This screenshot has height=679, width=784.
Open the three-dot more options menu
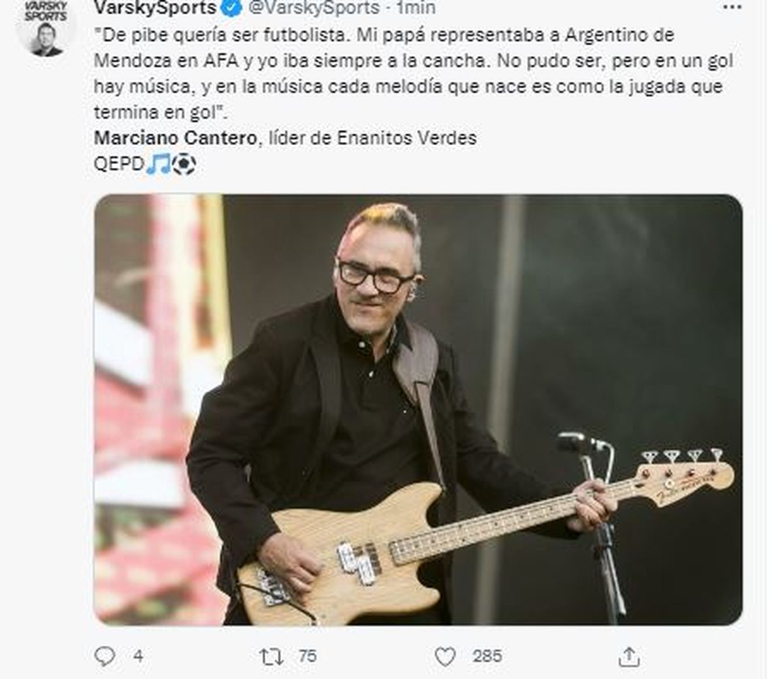point(732,8)
